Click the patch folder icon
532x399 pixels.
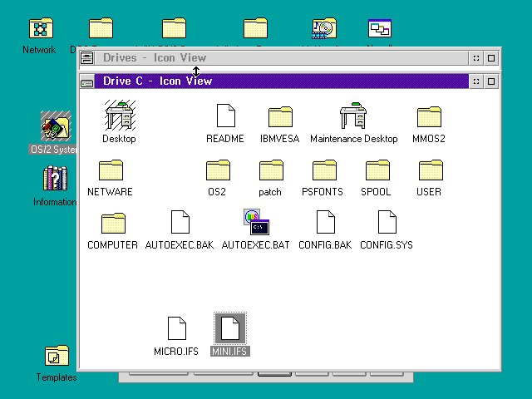[x=271, y=170]
